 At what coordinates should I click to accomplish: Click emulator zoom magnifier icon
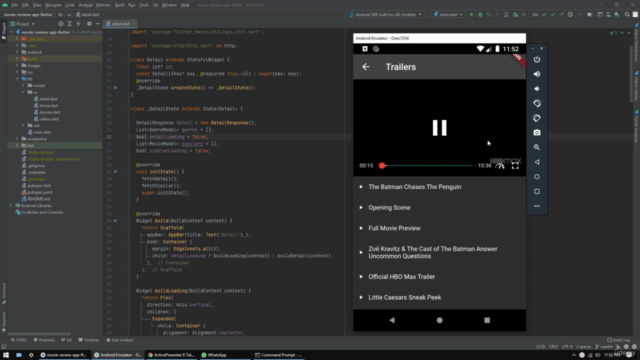pyautogui.click(x=537, y=147)
